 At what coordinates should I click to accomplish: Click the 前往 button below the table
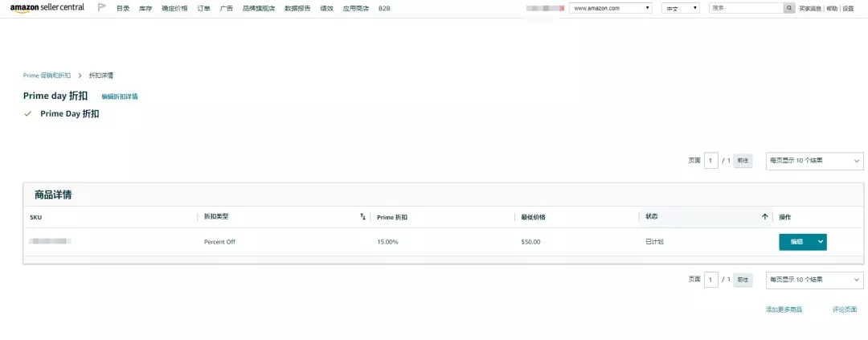[x=743, y=280]
